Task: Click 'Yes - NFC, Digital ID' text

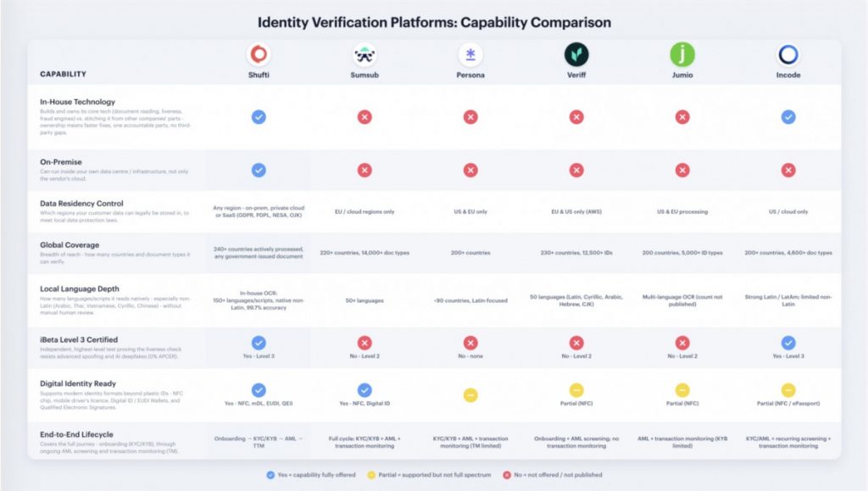Action: 364,404
